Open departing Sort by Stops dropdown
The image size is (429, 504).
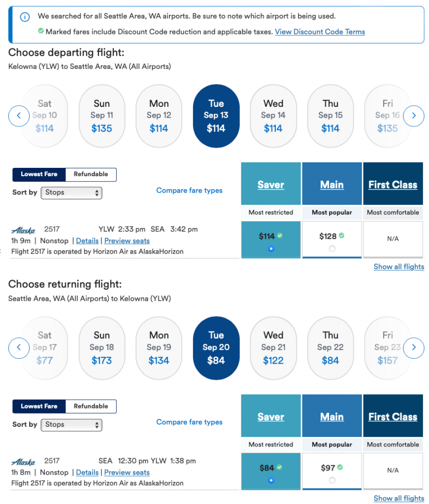coord(71,192)
